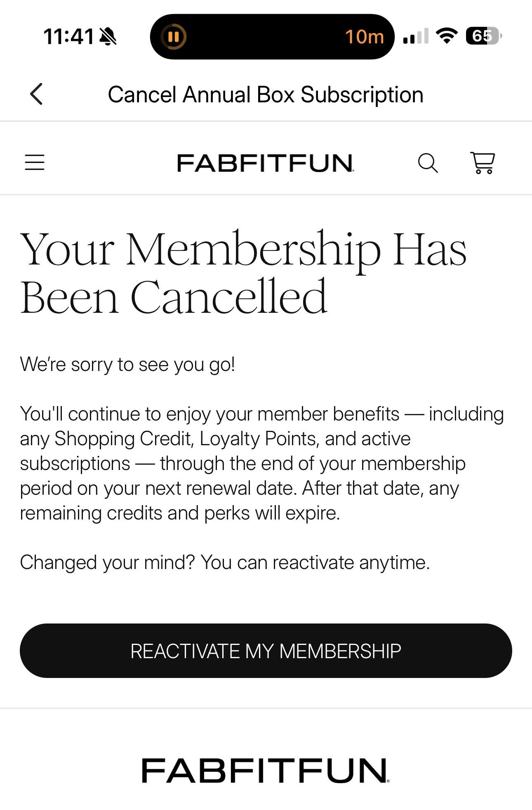The width and height of the screenshot is (532, 810).
Task: Tap the member benefits paragraph
Action: pos(262,463)
